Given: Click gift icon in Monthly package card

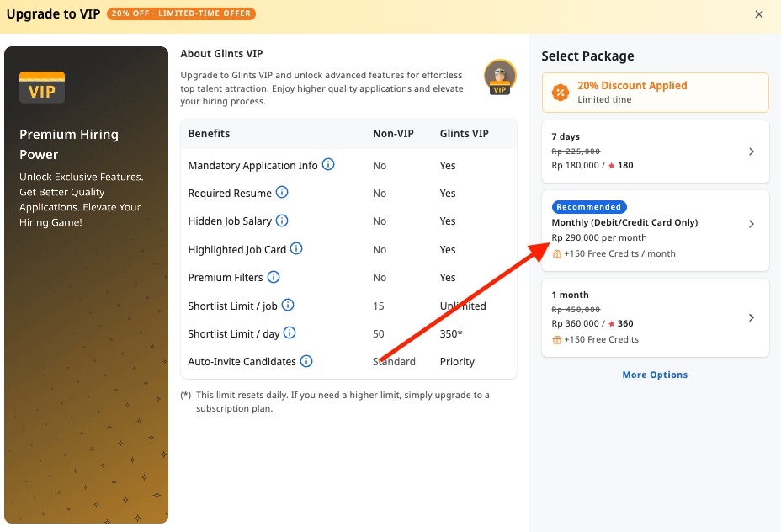Looking at the screenshot, I should point(557,254).
